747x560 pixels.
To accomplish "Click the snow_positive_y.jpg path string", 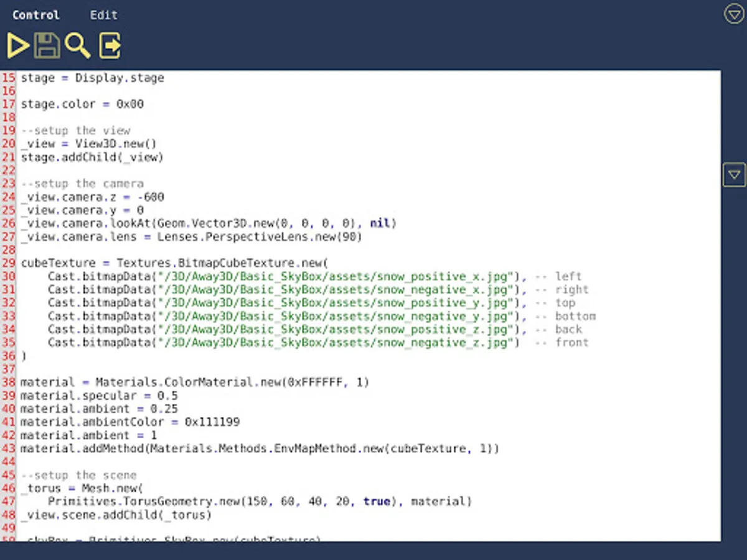I will (x=336, y=303).
